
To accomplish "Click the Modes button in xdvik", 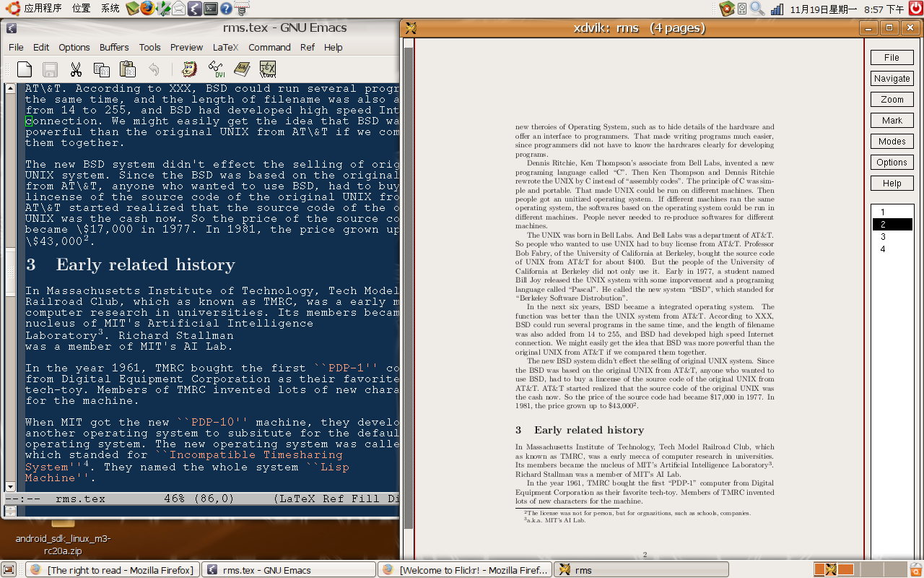I will [892, 142].
